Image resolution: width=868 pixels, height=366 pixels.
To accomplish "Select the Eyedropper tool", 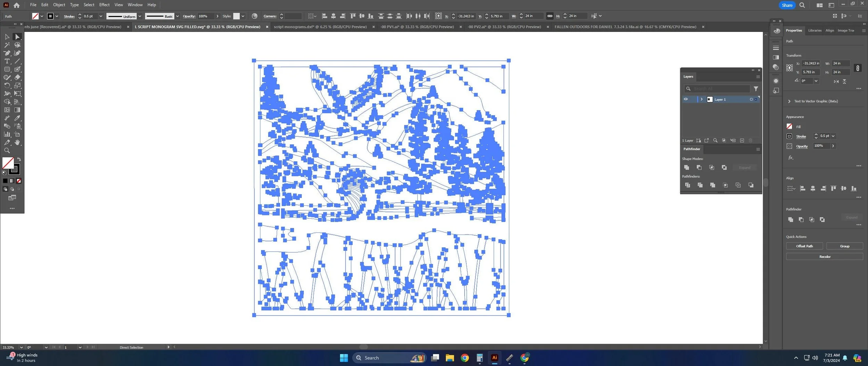I will pyautogui.click(x=17, y=118).
